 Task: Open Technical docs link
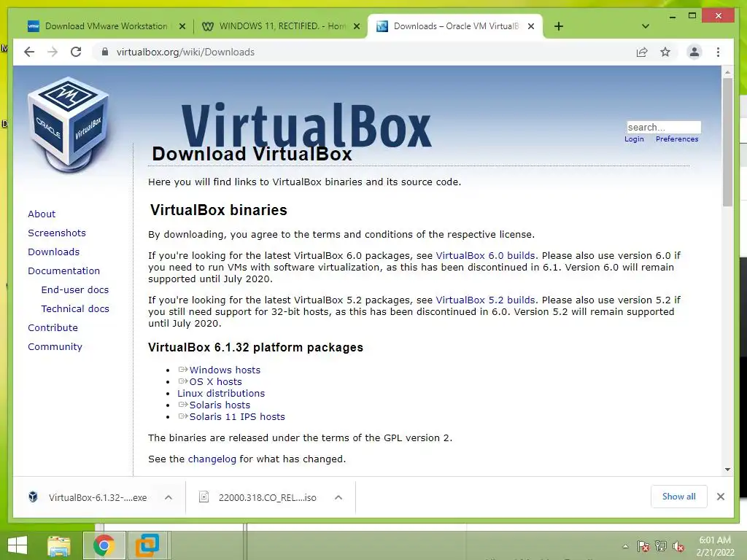75,309
